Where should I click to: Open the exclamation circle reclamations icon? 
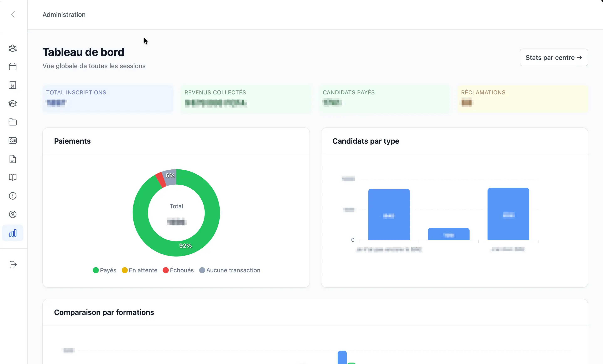pos(13,196)
